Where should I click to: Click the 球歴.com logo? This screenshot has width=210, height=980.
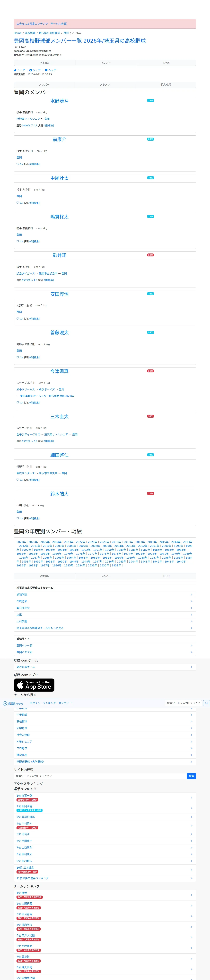coord(13,703)
